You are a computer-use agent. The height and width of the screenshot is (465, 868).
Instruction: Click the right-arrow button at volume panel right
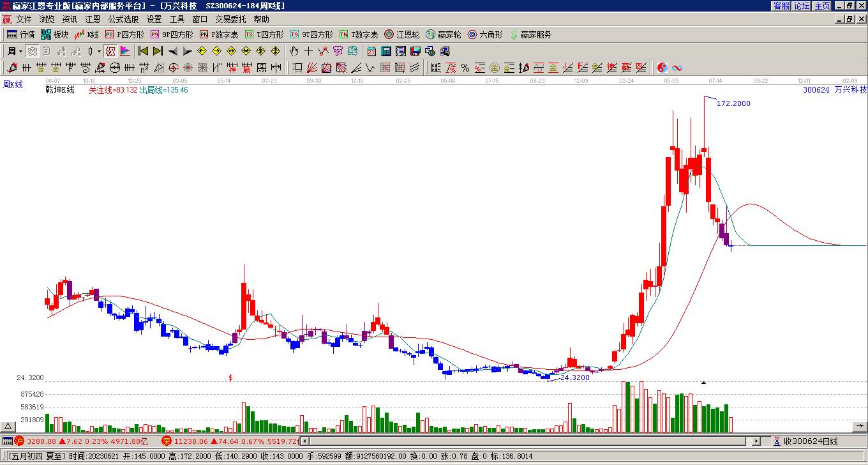coord(859,426)
